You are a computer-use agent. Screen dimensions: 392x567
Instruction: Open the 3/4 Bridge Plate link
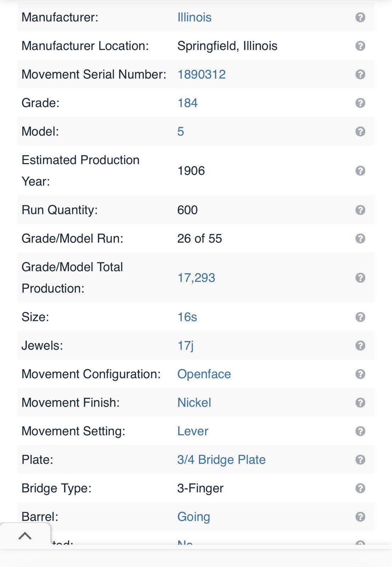click(x=221, y=460)
